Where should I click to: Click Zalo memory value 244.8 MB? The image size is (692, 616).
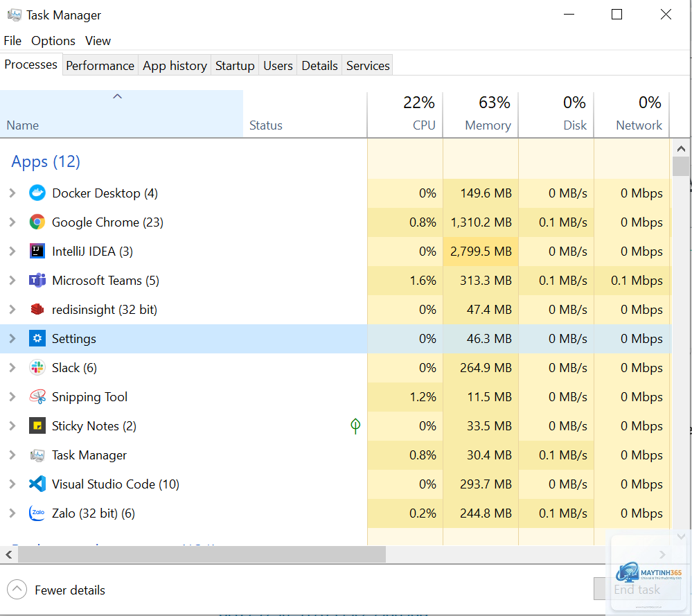[486, 513]
